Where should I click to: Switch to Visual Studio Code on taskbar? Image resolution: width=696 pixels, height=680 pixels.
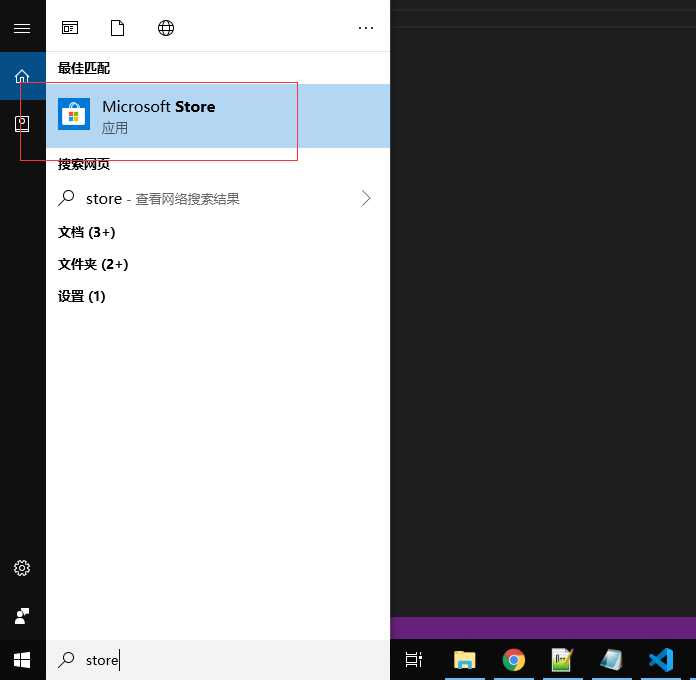[x=661, y=660]
